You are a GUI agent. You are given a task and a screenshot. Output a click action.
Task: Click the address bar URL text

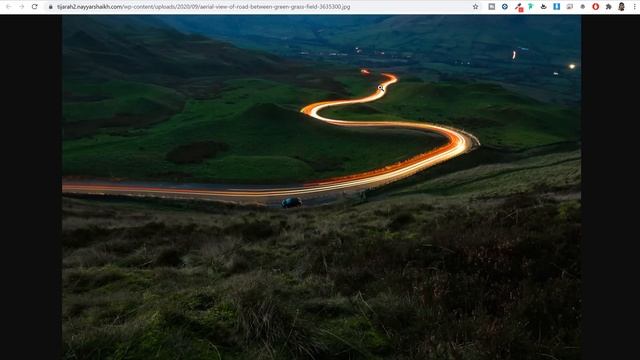tap(204, 7)
